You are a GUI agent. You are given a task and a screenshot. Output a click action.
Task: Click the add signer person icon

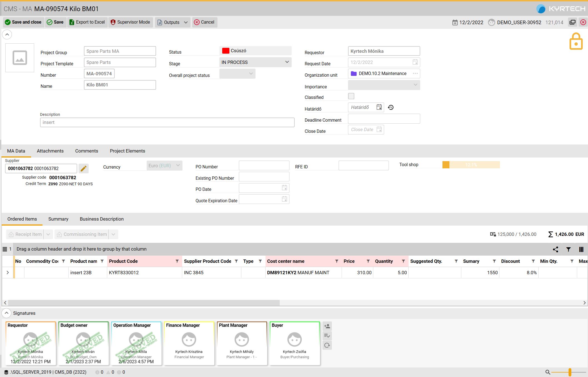tap(327, 326)
